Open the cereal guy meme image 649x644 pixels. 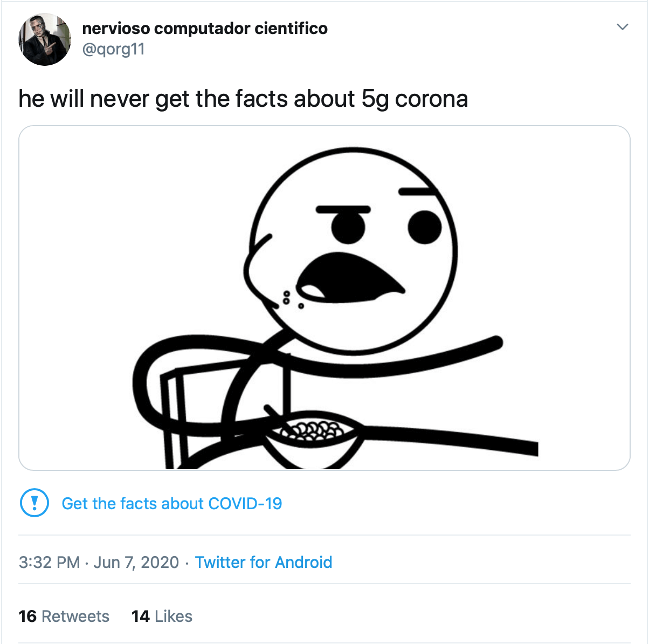tap(324, 298)
